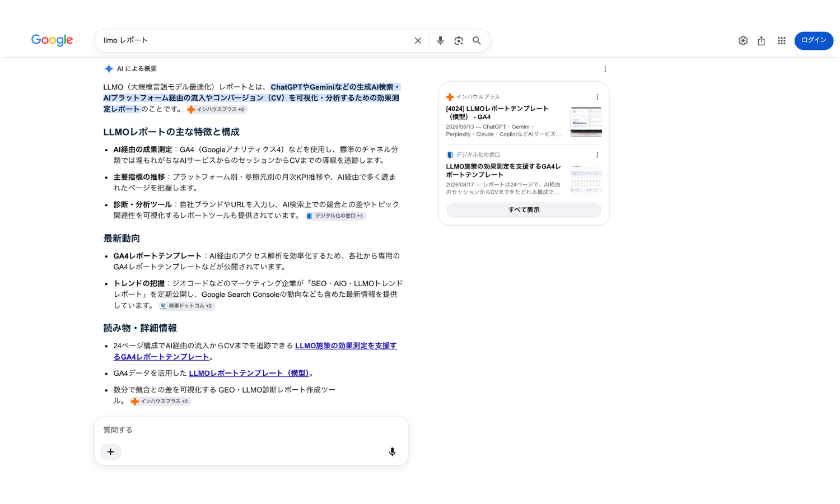
Task: Click the share icon in the header
Action: tap(762, 41)
